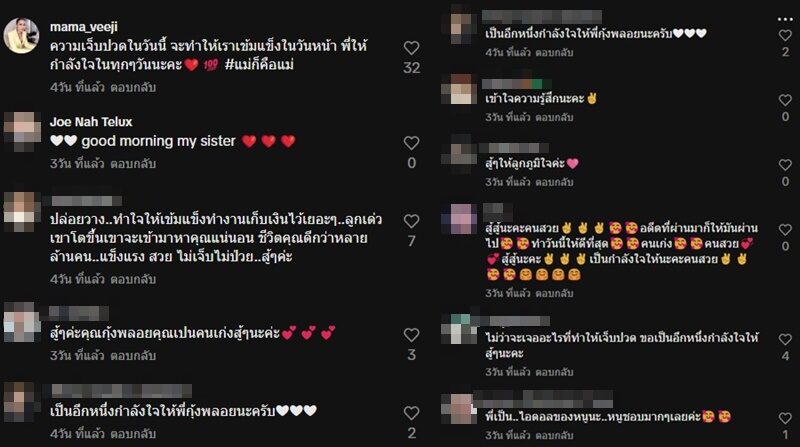Reply to the "พี่เป็น..ไอดอลของหนู" comment
The width and height of the screenshot is (800, 447).
555,435
